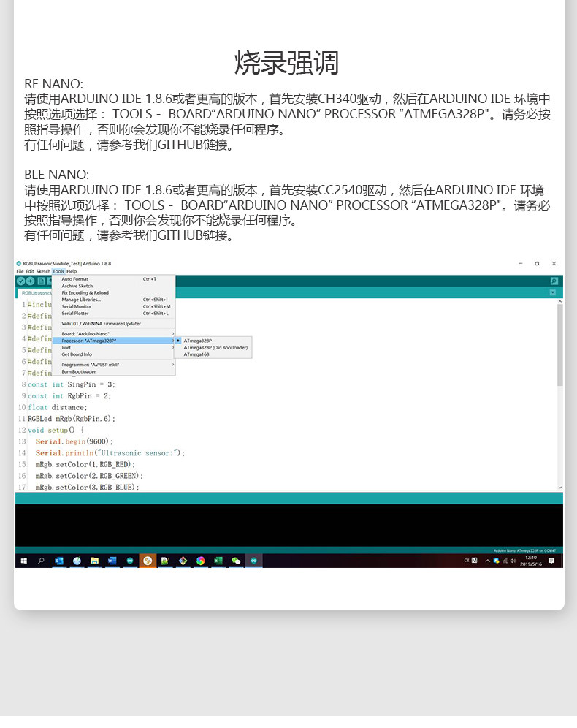This screenshot has width=577, height=728.
Task: Click the New sketch toolbar icon
Action: (42, 281)
